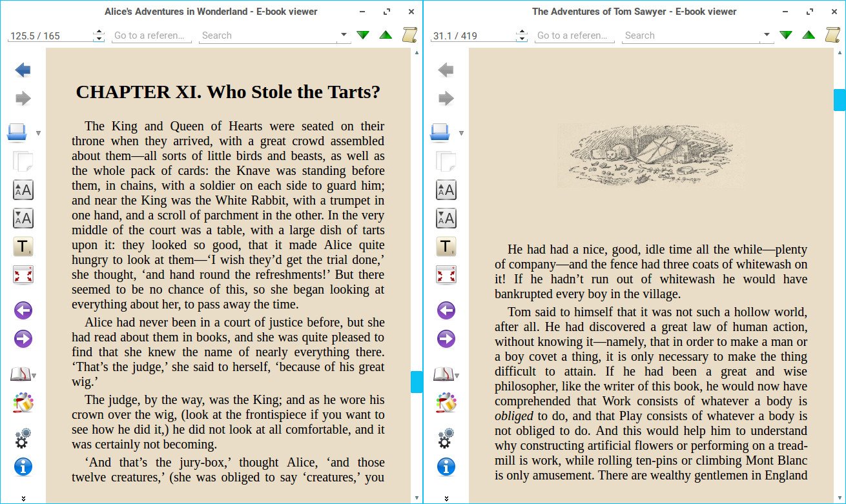Toggle full screen in Tom Sawyer window

tap(446, 275)
